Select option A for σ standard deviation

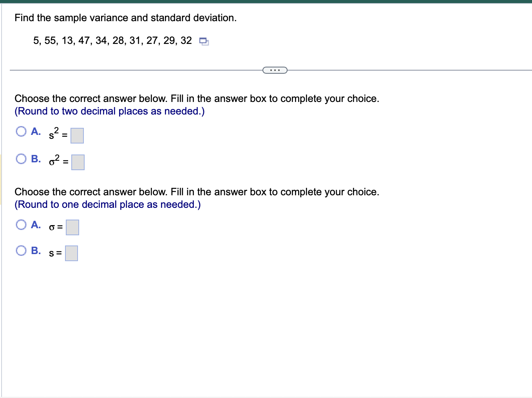pyautogui.click(x=21, y=224)
